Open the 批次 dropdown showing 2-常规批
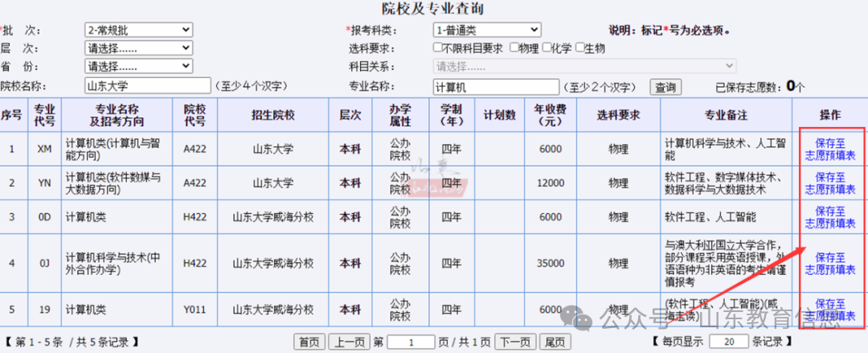The image size is (868, 353). (138, 31)
